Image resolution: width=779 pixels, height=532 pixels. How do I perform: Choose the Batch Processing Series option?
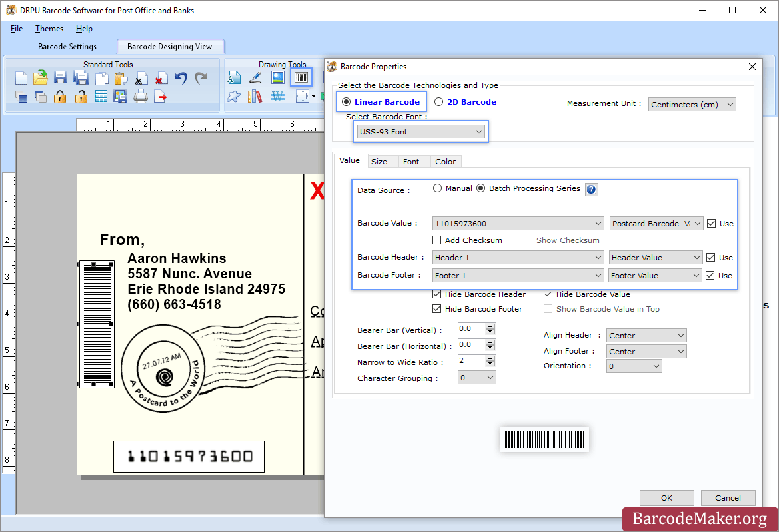pyautogui.click(x=481, y=188)
